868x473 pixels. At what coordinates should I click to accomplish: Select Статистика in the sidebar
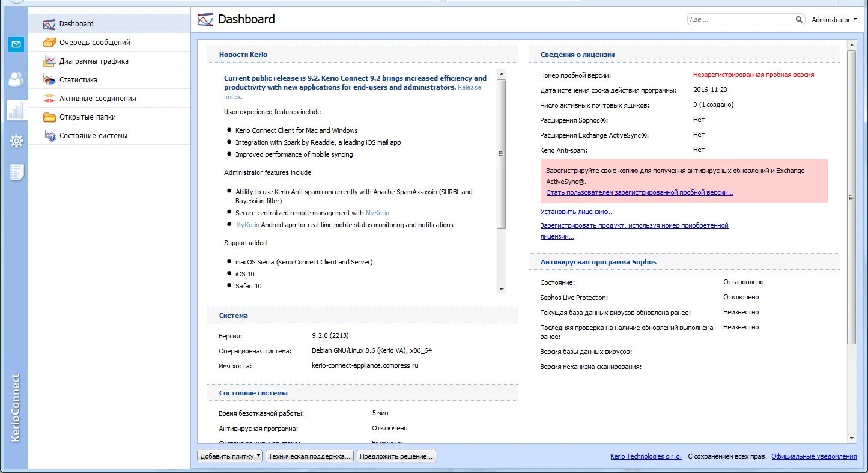pos(109,80)
